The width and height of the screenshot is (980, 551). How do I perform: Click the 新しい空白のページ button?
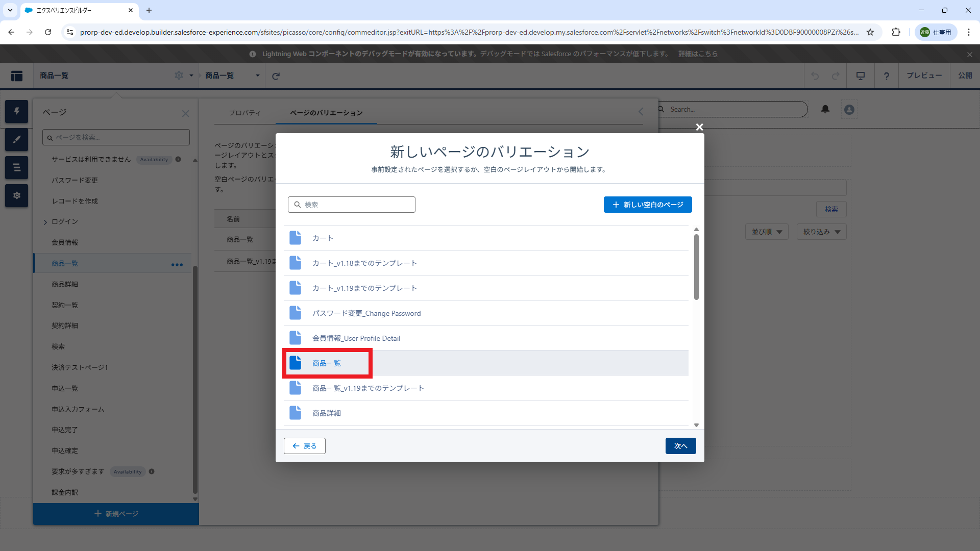point(648,205)
